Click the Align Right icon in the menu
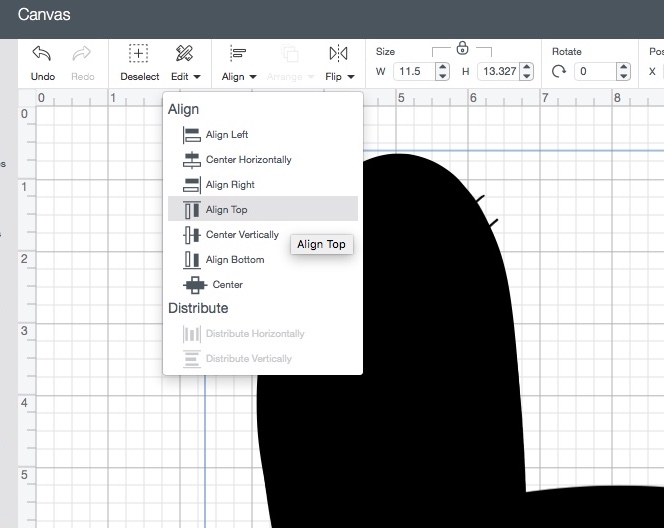The height and width of the screenshot is (528, 664). 191,185
